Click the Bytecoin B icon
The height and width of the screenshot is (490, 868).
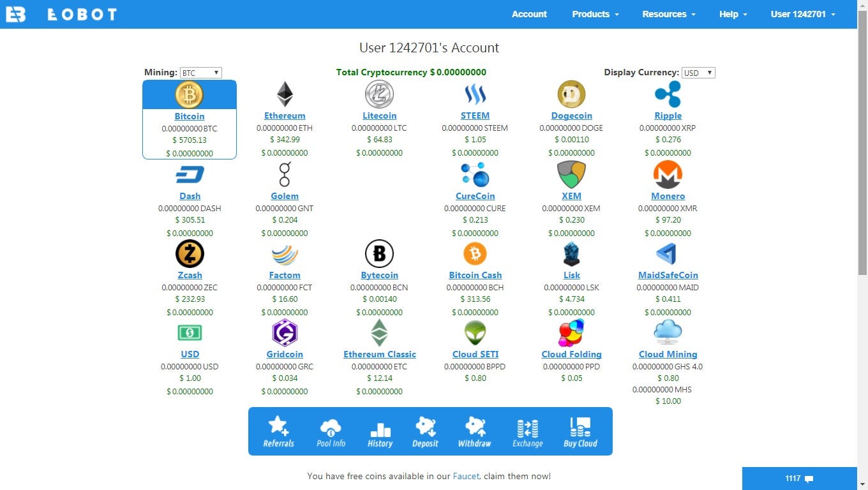379,254
